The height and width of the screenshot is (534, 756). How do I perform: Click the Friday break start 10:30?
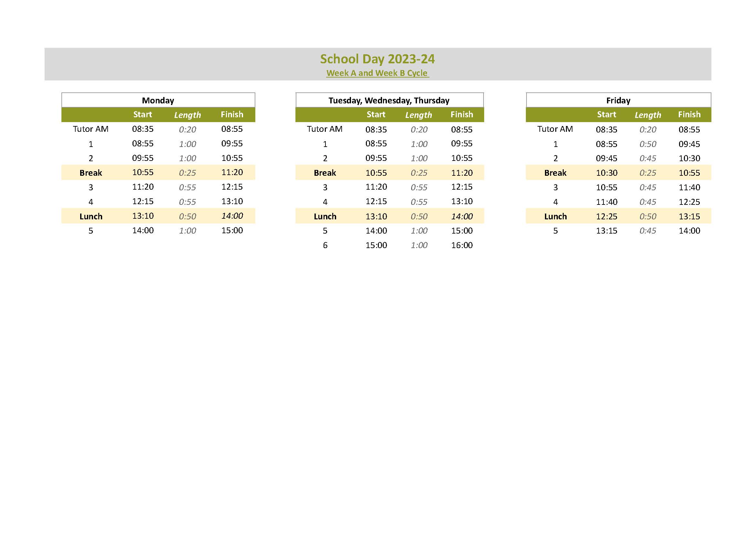pyautogui.click(x=606, y=173)
